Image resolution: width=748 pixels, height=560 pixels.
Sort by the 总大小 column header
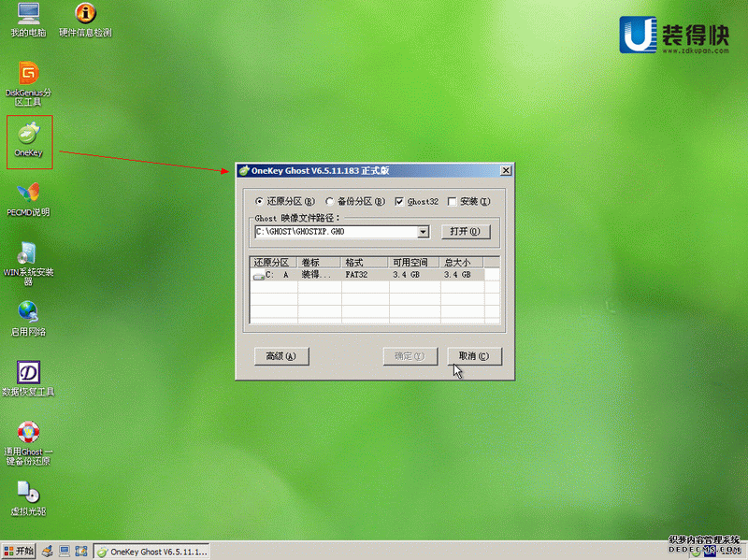click(x=461, y=263)
